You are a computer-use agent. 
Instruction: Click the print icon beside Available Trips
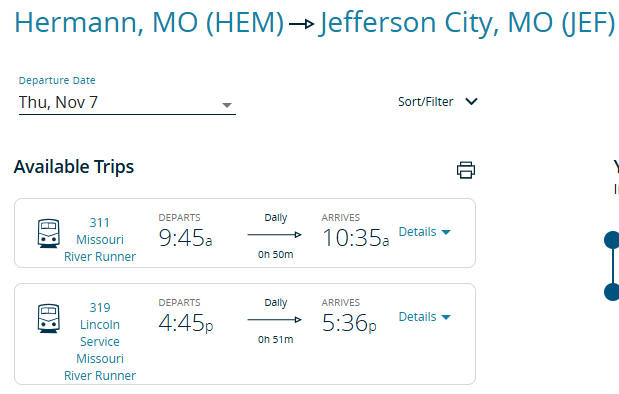point(466,170)
